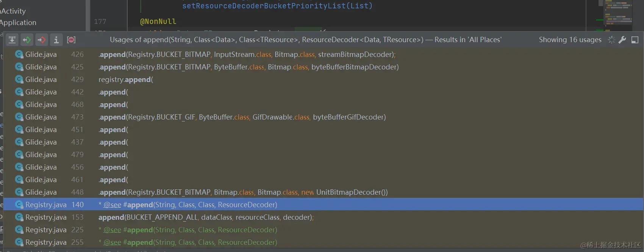Screen dimensions: 644x252
Task: Click the class icon of Glide.java line 461
Action: coord(19,180)
